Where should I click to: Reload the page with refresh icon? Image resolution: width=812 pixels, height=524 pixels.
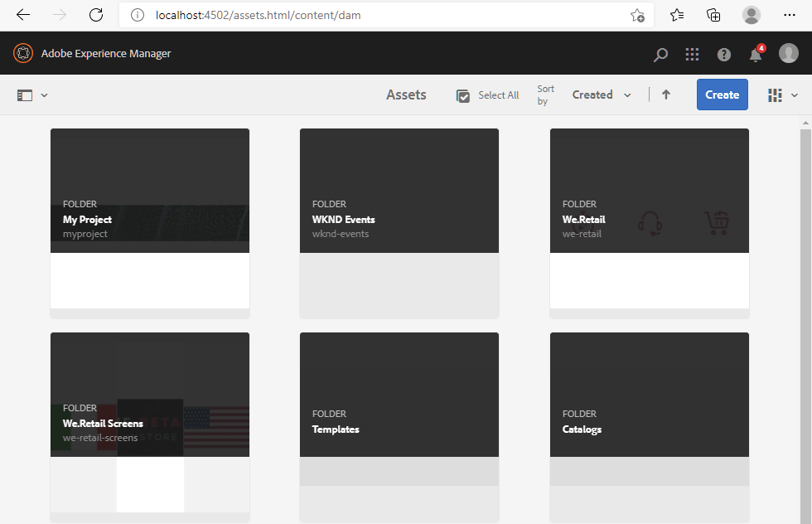tap(96, 15)
